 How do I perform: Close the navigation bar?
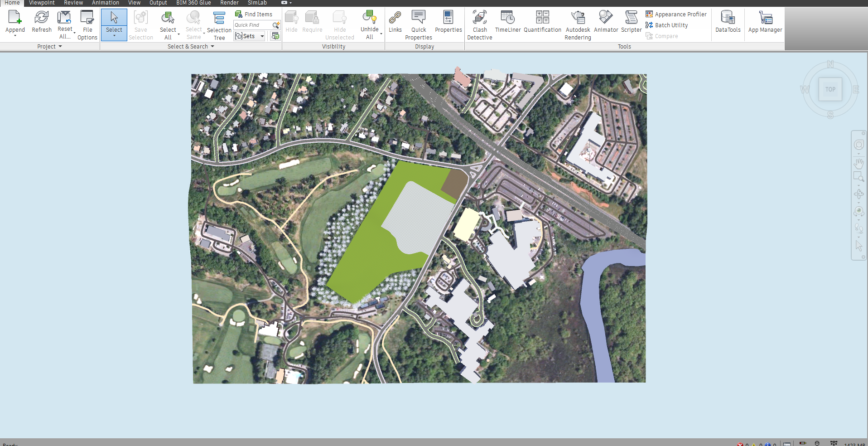coord(863,134)
